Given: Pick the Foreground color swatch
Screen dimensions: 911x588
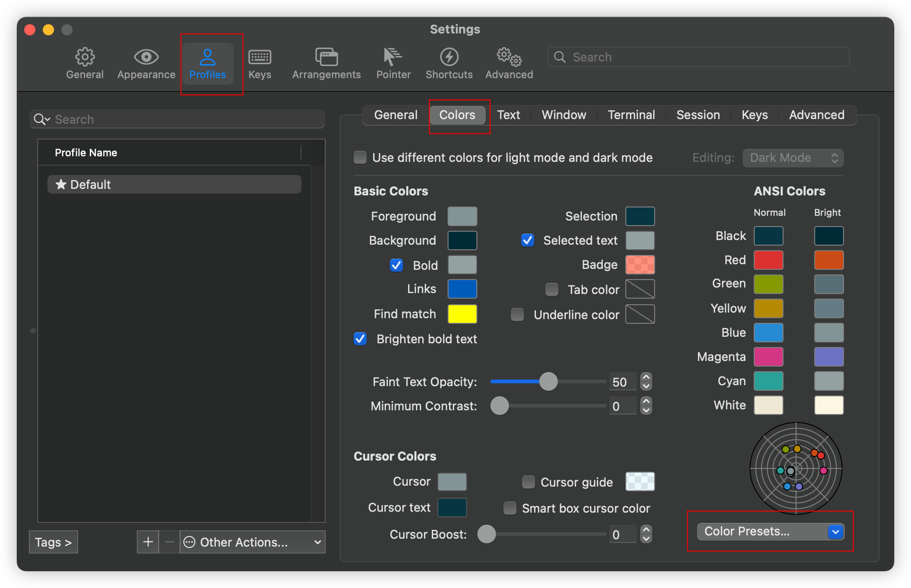Looking at the screenshot, I should (462, 216).
